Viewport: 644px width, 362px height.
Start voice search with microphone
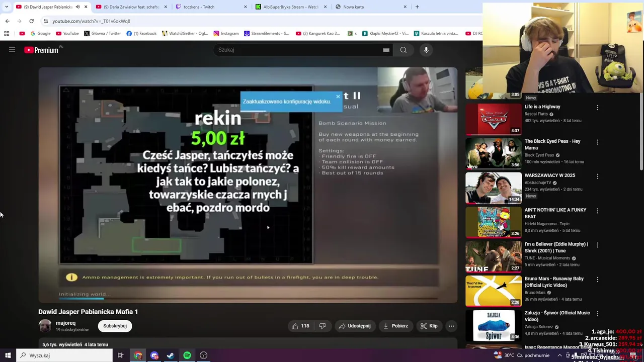coord(426,50)
